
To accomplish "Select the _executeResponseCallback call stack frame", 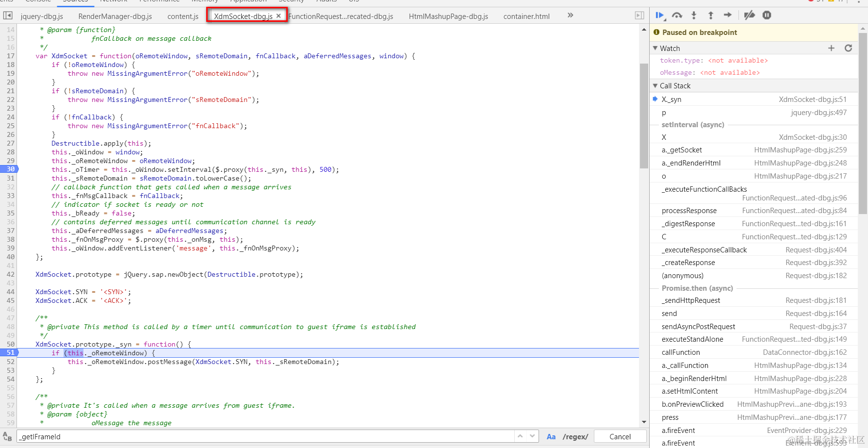I will point(754,250).
